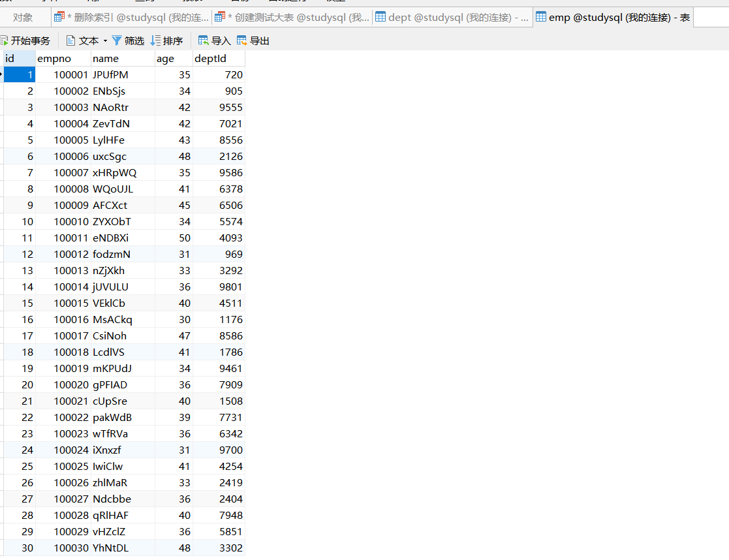729x560 pixels.
Task: Select the empno cell 100020
Action: 63,384
